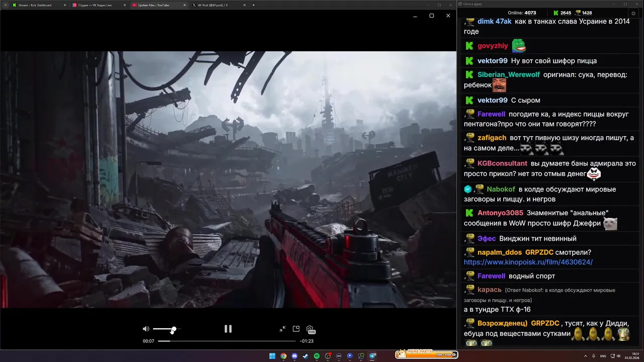Viewport: 644px width, 362px height.
Task: Open the kinopoisk.ru film link in chat
Action: [528, 262]
